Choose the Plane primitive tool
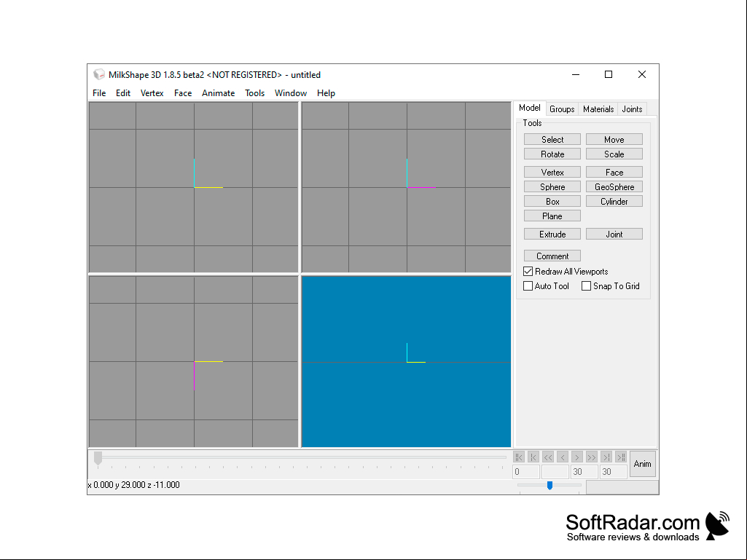747x560 pixels. pyautogui.click(x=552, y=216)
